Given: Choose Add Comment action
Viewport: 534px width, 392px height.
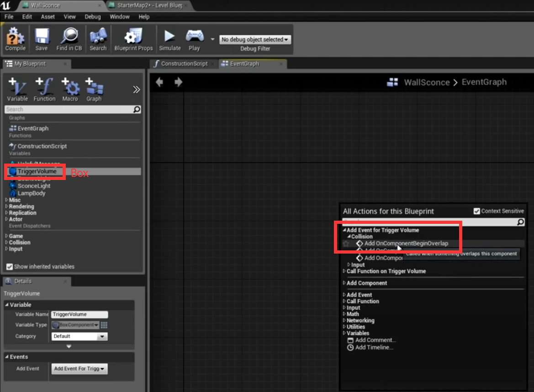Looking at the screenshot, I should 371,340.
